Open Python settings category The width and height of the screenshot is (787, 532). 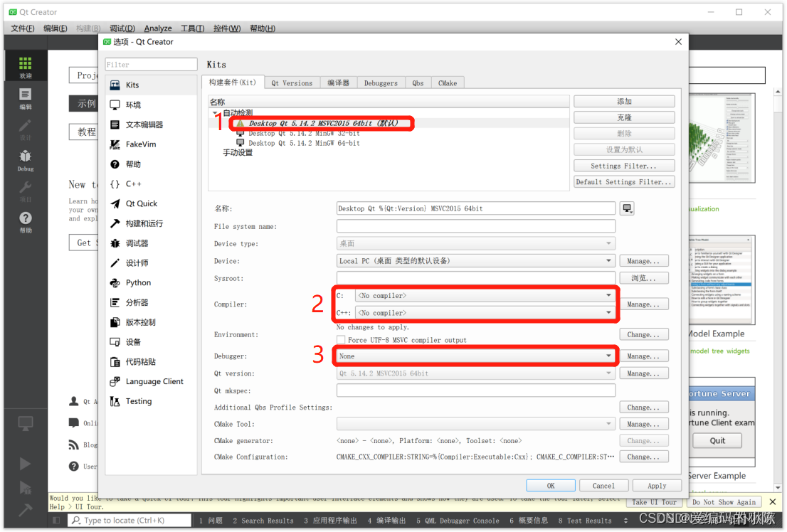151,282
